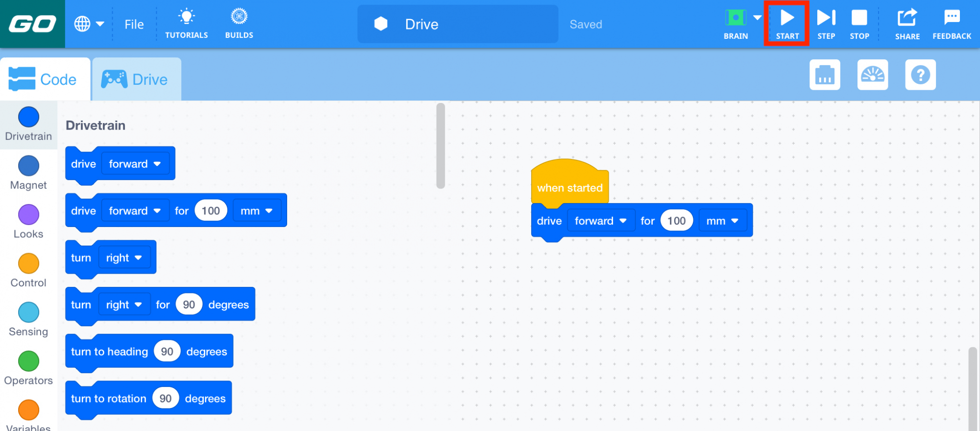Select the Sensing block category
This screenshot has height=431, width=980.
(28, 320)
